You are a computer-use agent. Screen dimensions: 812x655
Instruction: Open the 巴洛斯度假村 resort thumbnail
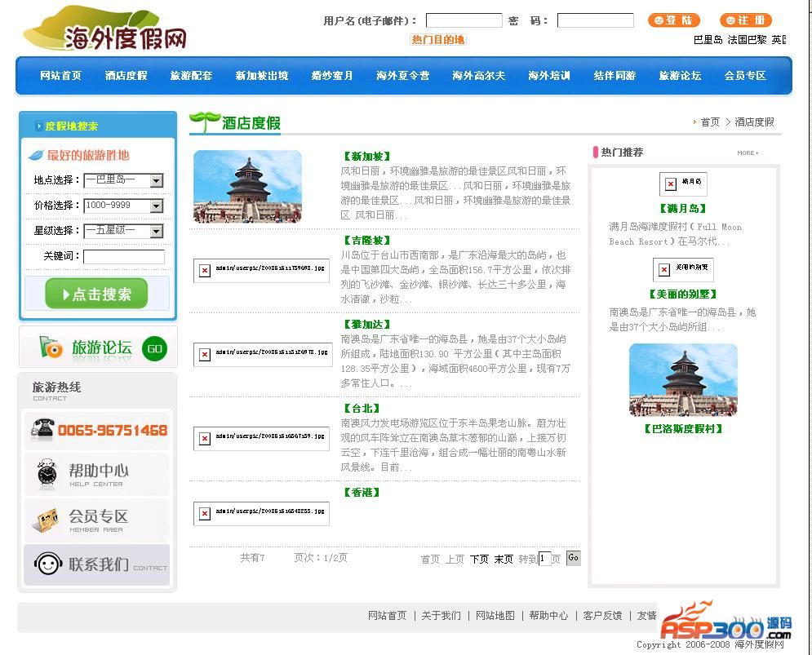click(683, 379)
